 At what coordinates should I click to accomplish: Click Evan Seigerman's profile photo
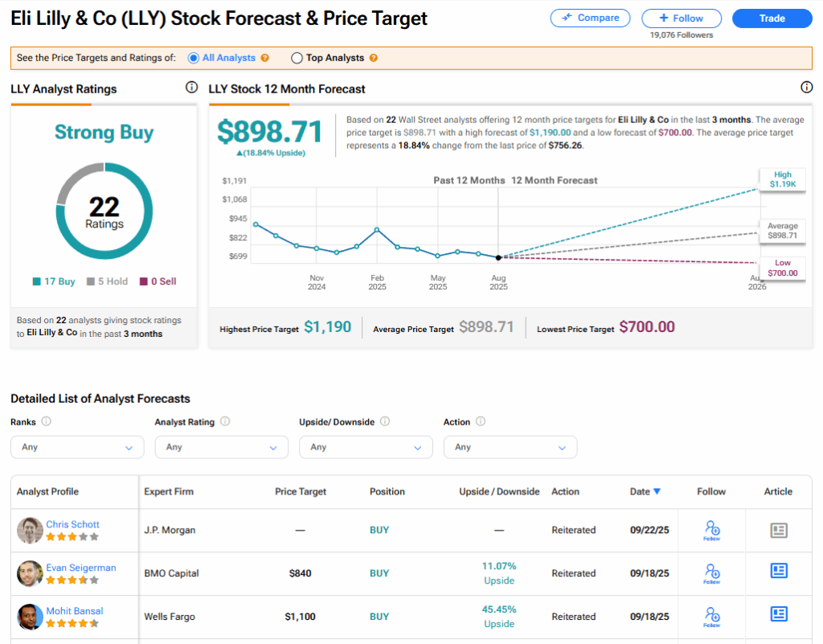pyautogui.click(x=30, y=574)
